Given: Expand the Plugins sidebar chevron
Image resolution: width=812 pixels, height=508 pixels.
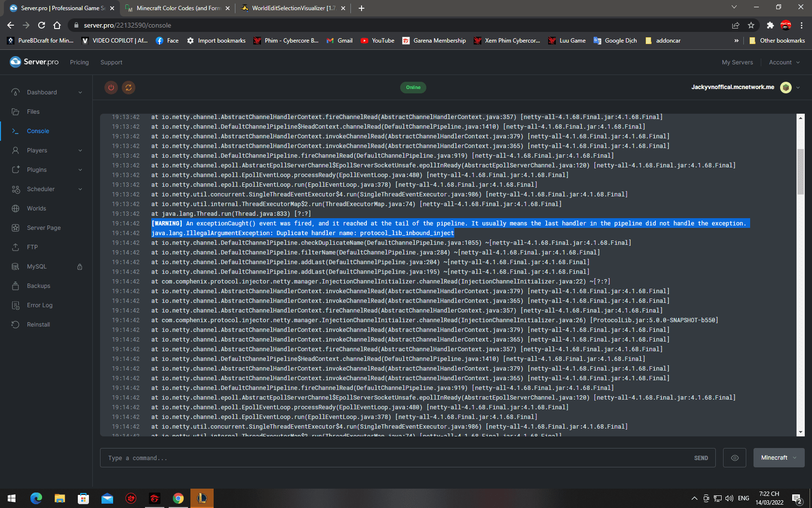Looking at the screenshot, I should pyautogui.click(x=80, y=170).
